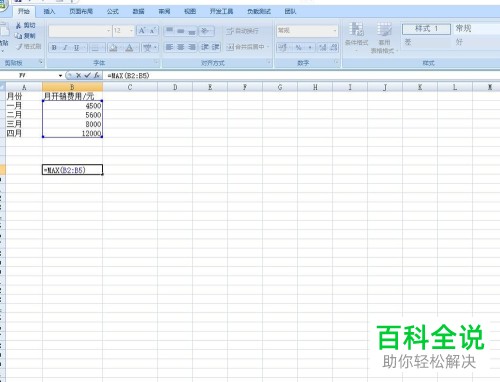The height and width of the screenshot is (382, 500).
Task: Switch to the 页面布局 tab
Action: click(81, 11)
